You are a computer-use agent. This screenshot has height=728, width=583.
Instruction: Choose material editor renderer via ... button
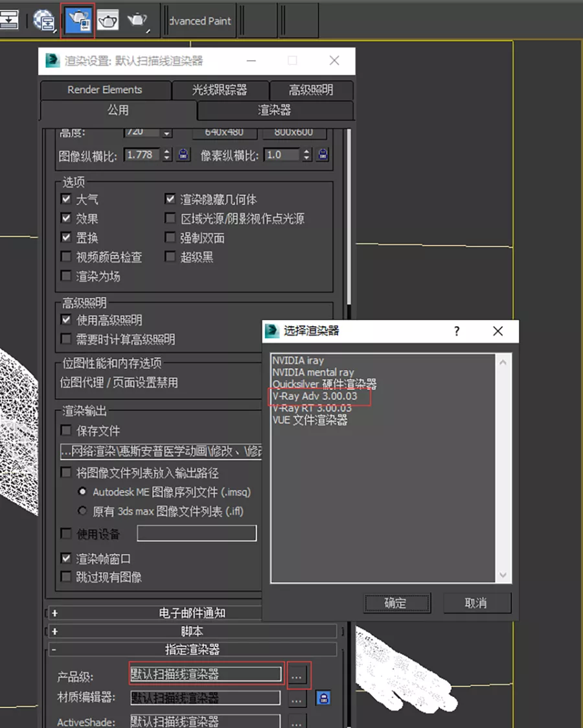click(297, 698)
